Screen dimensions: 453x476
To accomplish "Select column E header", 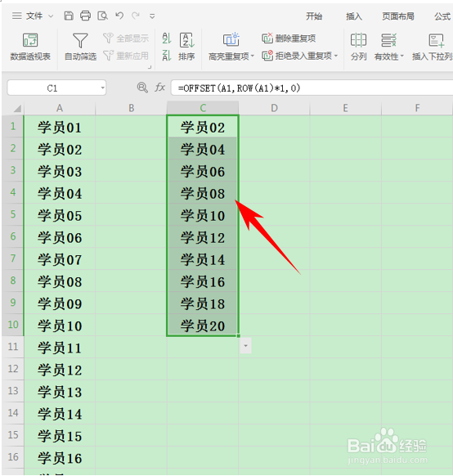I will coord(346,108).
